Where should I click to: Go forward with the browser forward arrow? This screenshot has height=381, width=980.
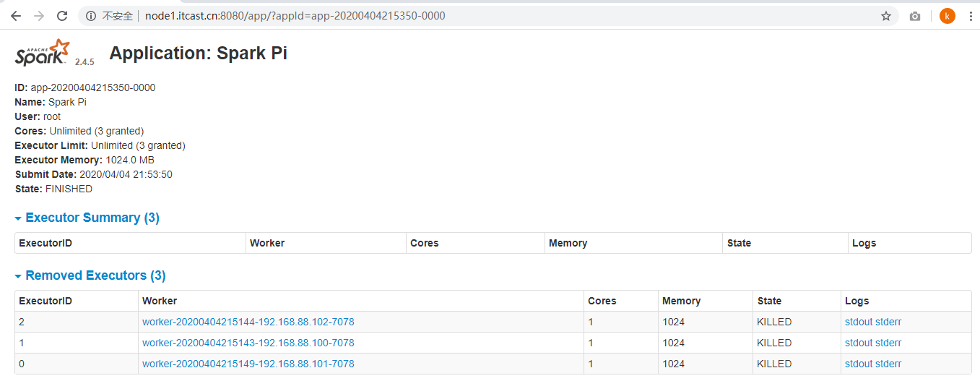(x=39, y=16)
